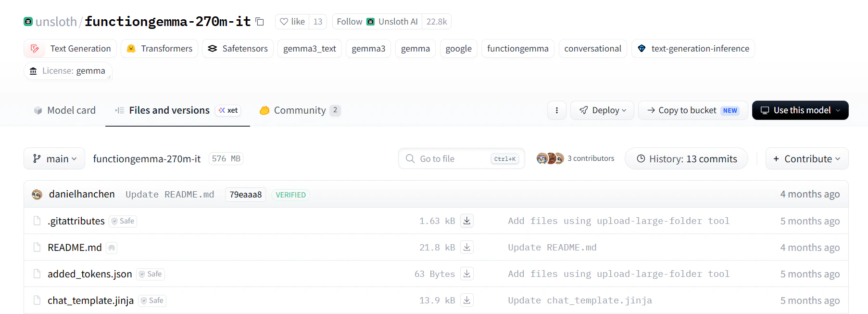The width and height of the screenshot is (868, 314).
Task: Open .gitattributes commit message link
Action: point(619,221)
